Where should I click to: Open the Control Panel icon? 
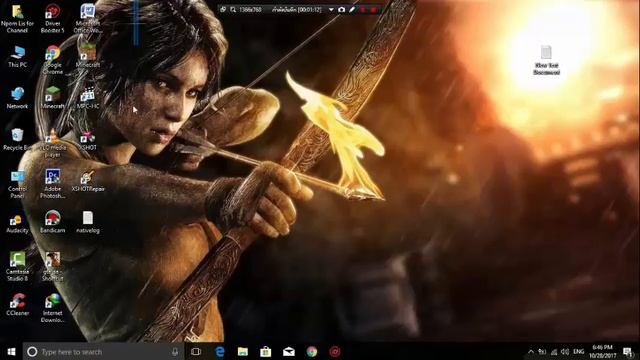(18, 184)
